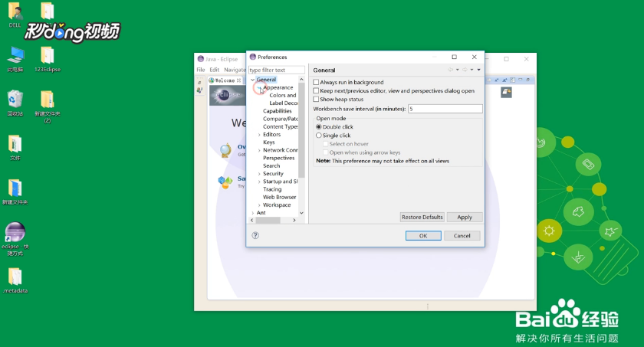
Task: Click the magnify text icon in Welcome toolbar
Action: 504,80
